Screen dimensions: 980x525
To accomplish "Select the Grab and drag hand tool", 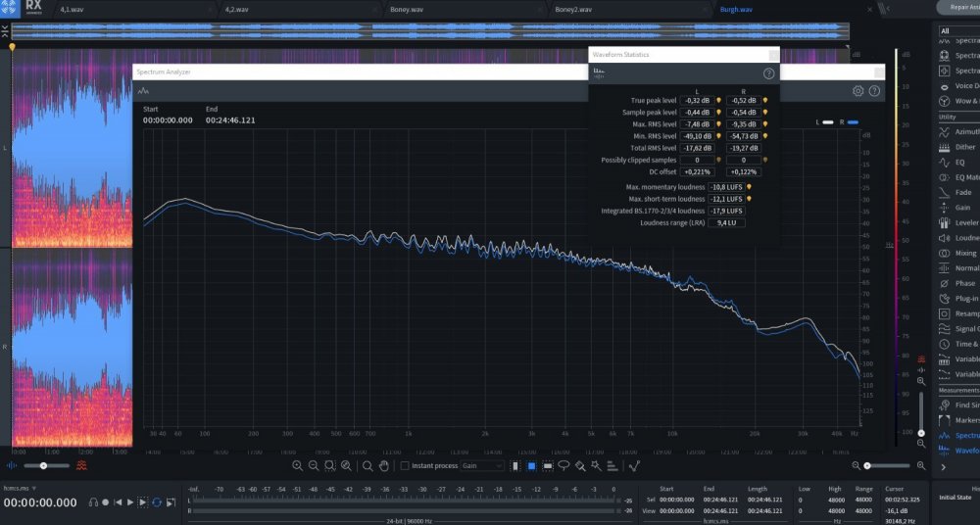I will click(x=384, y=465).
